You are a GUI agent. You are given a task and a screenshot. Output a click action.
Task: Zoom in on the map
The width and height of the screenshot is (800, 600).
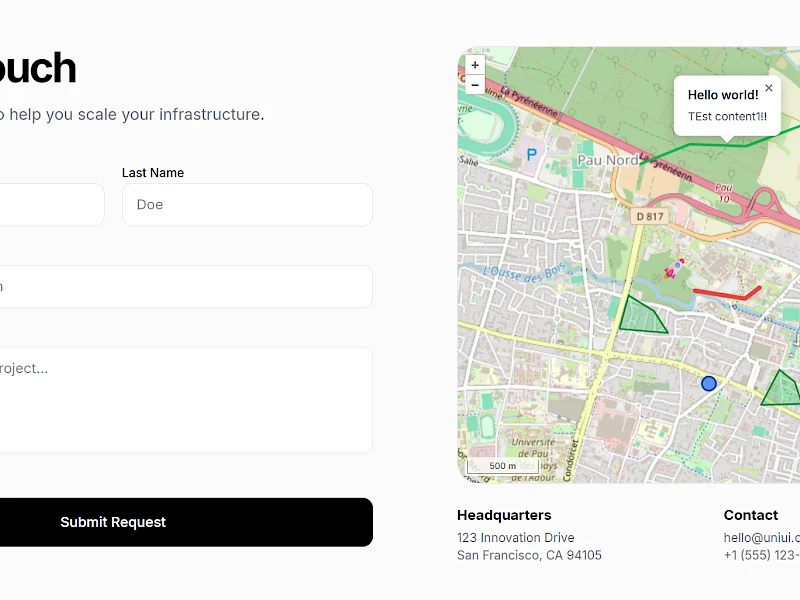(x=475, y=65)
